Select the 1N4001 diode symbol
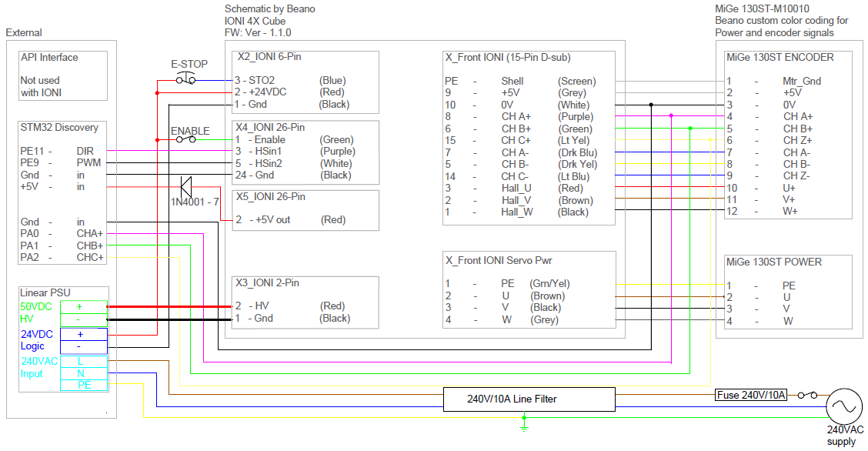The image size is (868, 451). pyautogui.click(x=186, y=187)
